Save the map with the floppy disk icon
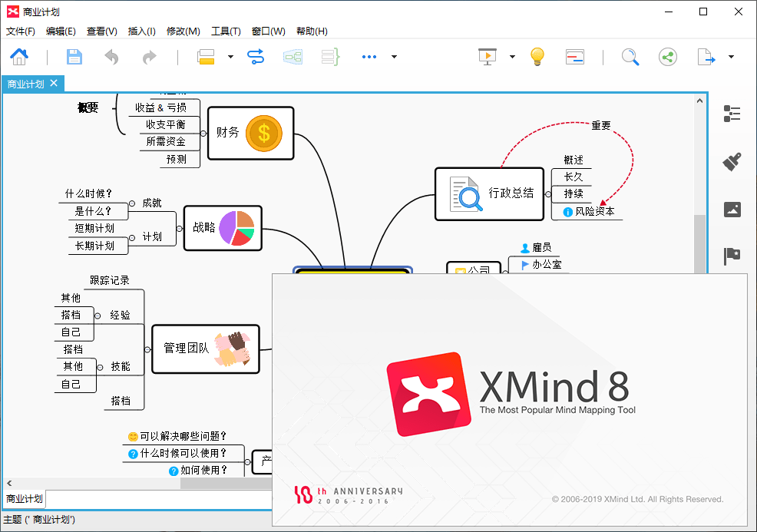 pos(74,57)
